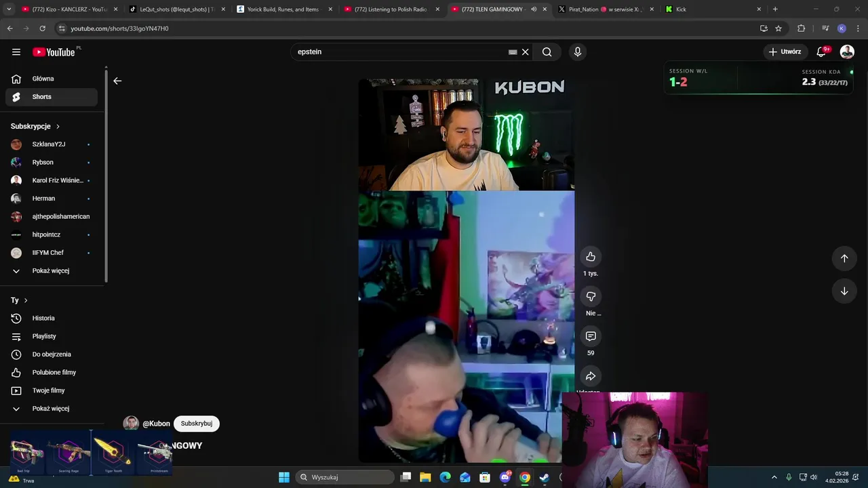The width and height of the screenshot is (868, 488).
Task: Select Shorts in the sidebar
Action: (x=52, y=97)
